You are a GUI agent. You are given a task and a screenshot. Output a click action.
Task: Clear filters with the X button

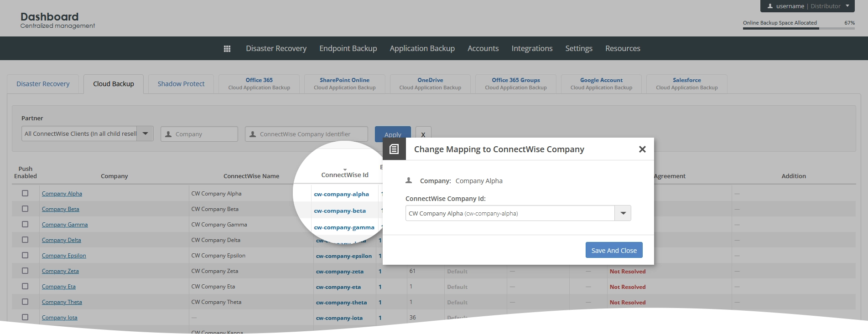(x=423, y=134)
